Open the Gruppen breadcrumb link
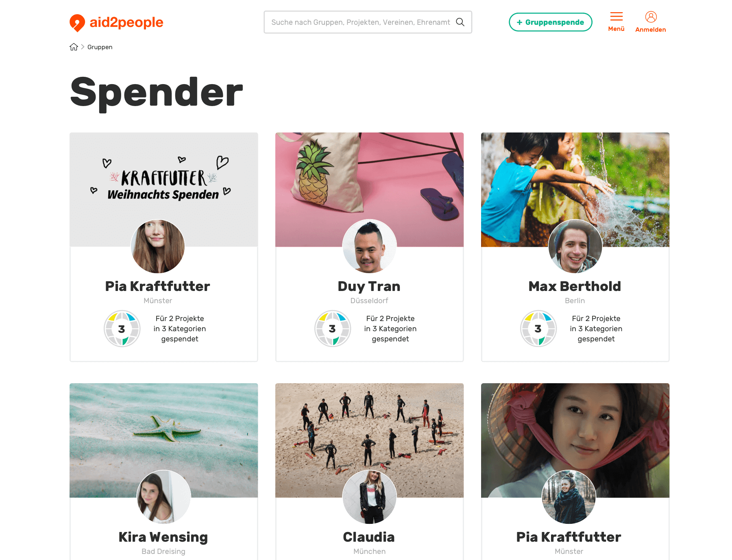 [100, 47]
